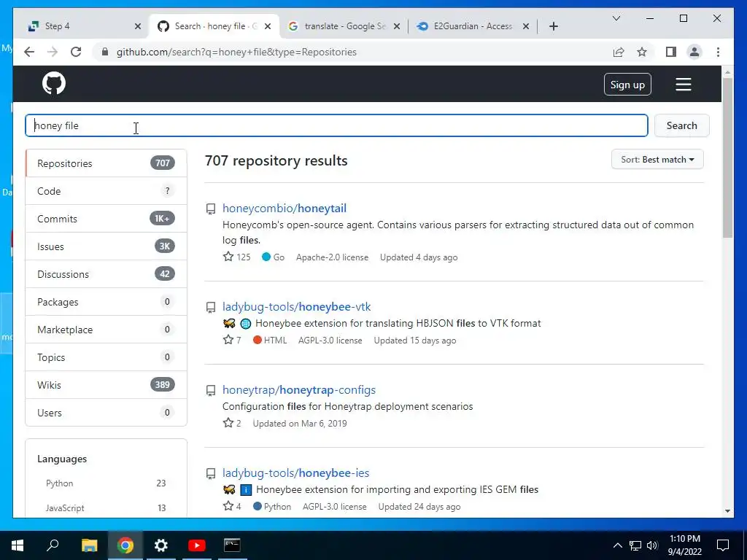Open a new browser tab
Viewport: 747px width, 560px height.
coord(553,26)
